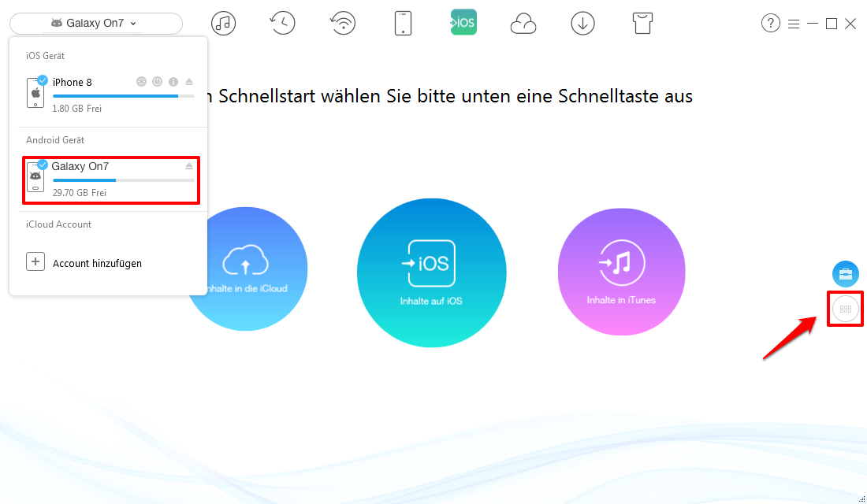
Task: Show iPhone 8 device info icon
Action: (x=173, y=82)
